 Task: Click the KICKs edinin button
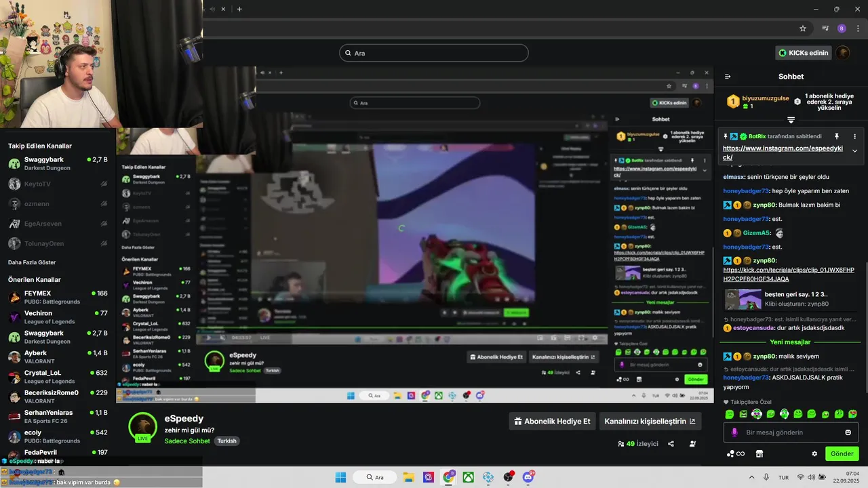(x=804, y=53)
